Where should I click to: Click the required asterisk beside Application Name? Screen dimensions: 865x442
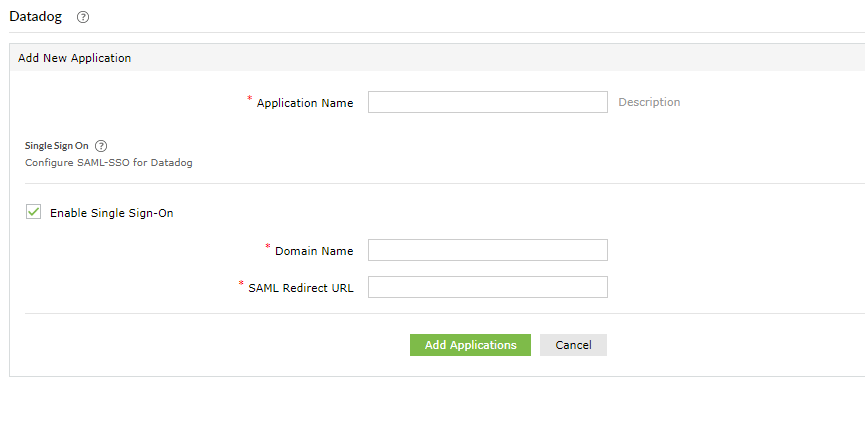click(x=250, y=99)
